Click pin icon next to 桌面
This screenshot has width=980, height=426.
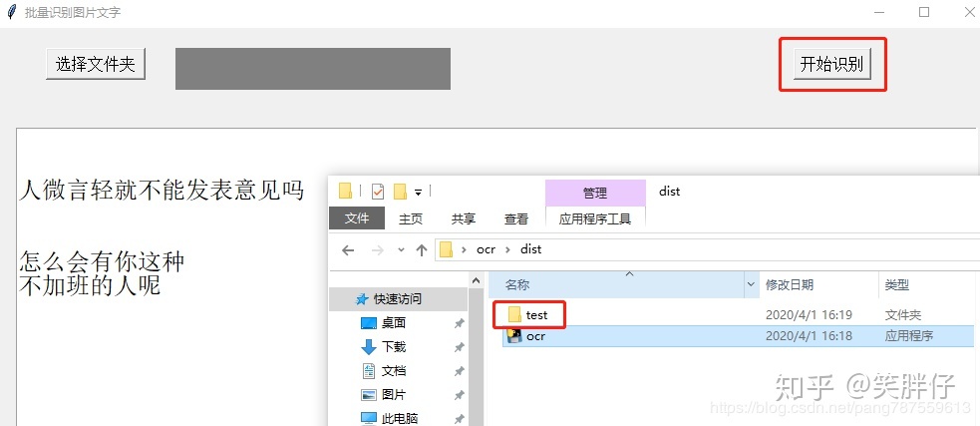click(459, 323)
